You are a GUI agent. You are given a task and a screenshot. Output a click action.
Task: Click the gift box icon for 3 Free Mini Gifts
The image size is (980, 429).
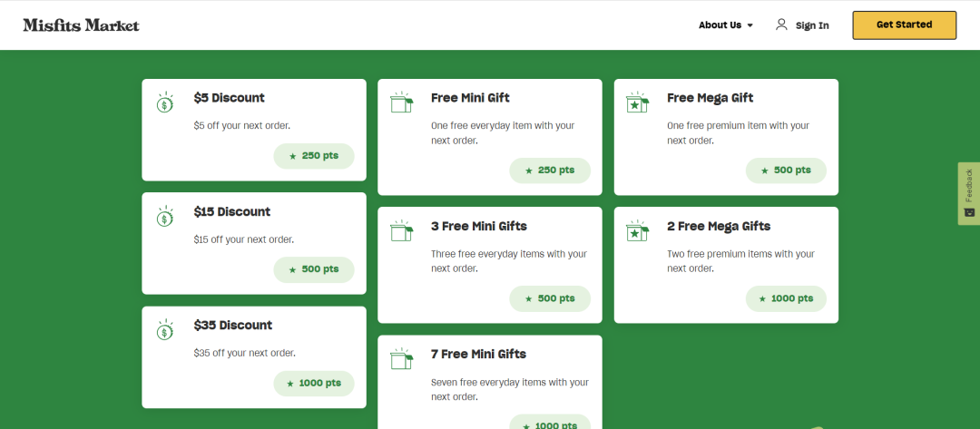(x=401, y=230)
